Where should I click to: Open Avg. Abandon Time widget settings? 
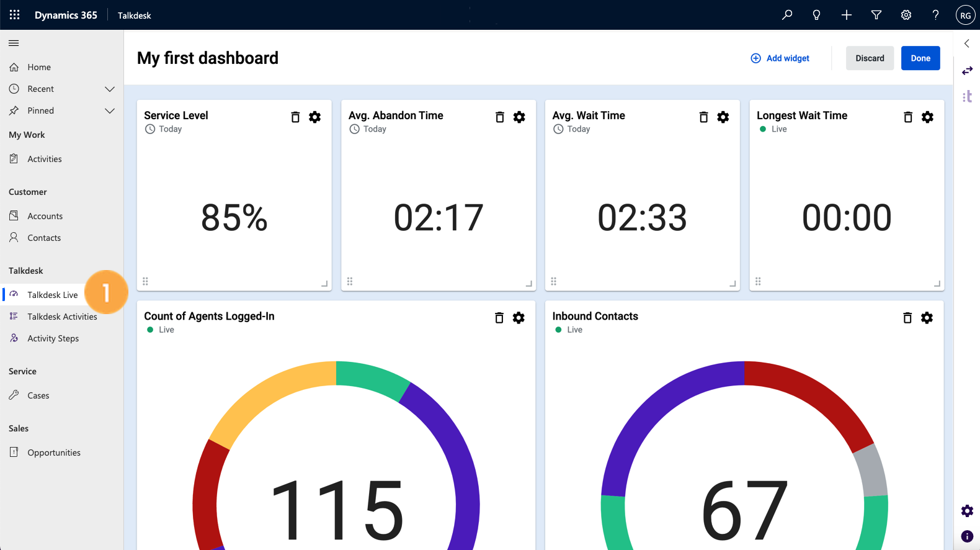519,117
